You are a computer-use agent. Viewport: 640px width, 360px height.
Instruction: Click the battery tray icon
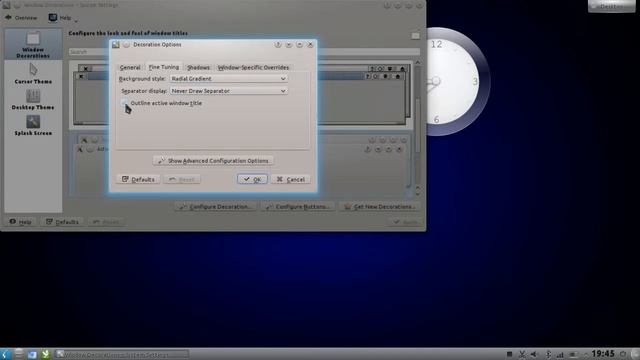click(x=573, y=354)
